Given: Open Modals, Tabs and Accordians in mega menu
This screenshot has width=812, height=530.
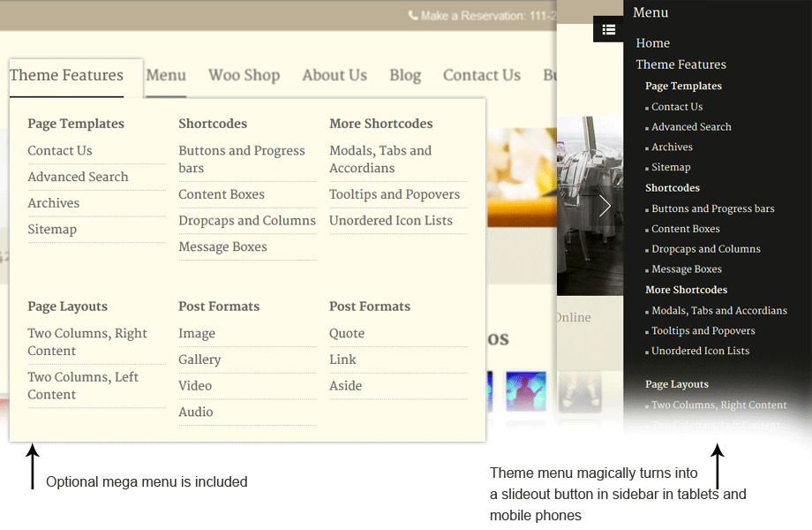Looking at the screenshot, I should (380, 160).
